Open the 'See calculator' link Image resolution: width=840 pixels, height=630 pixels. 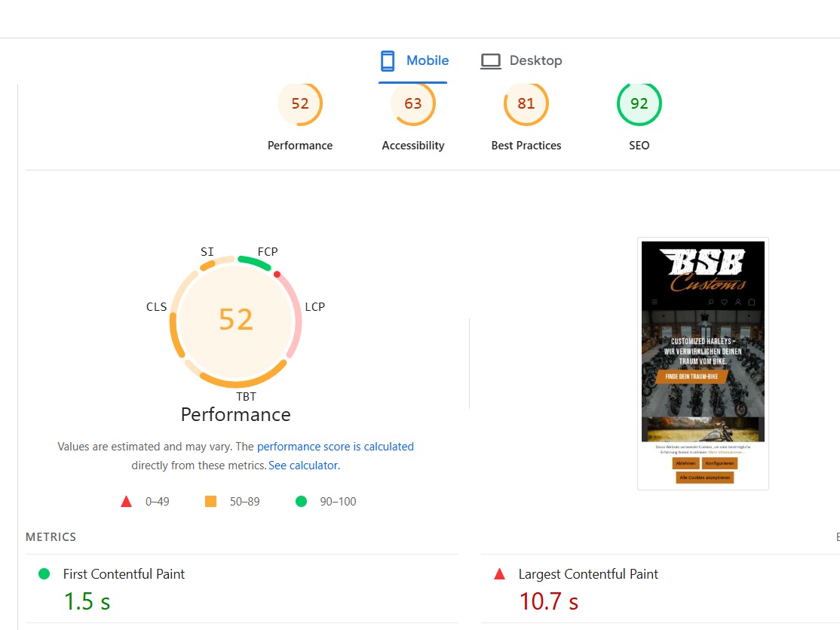[x=304, y=466]
